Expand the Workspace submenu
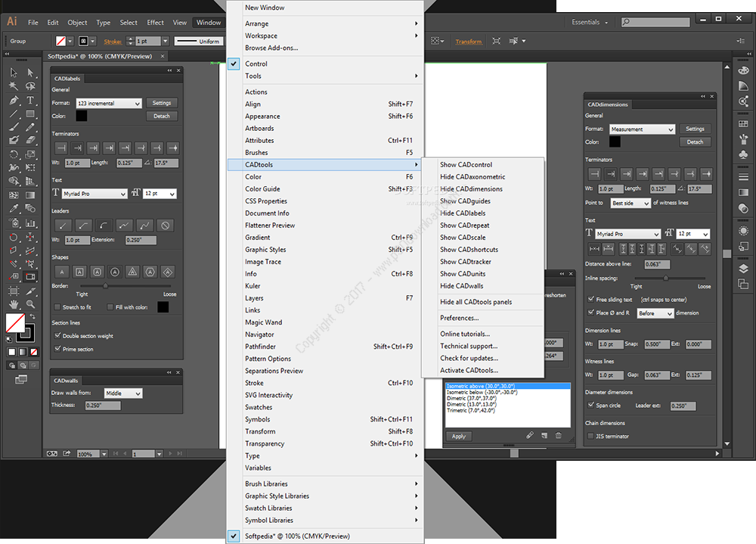The height and width of the screenshot is (544, 756). click(325, 36)
